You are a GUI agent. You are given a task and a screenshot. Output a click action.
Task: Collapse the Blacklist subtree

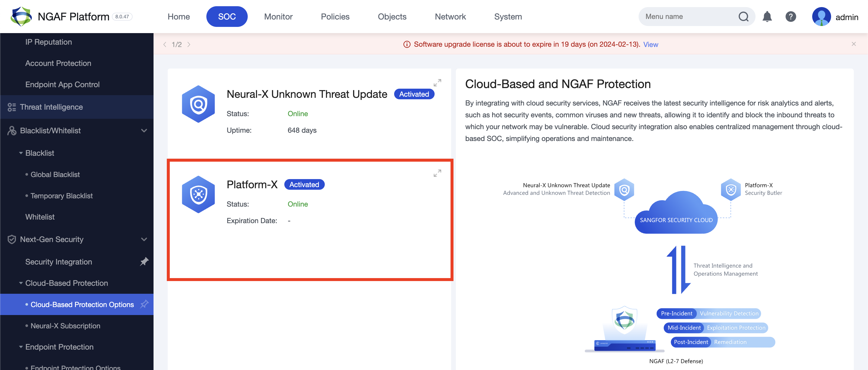21,152
